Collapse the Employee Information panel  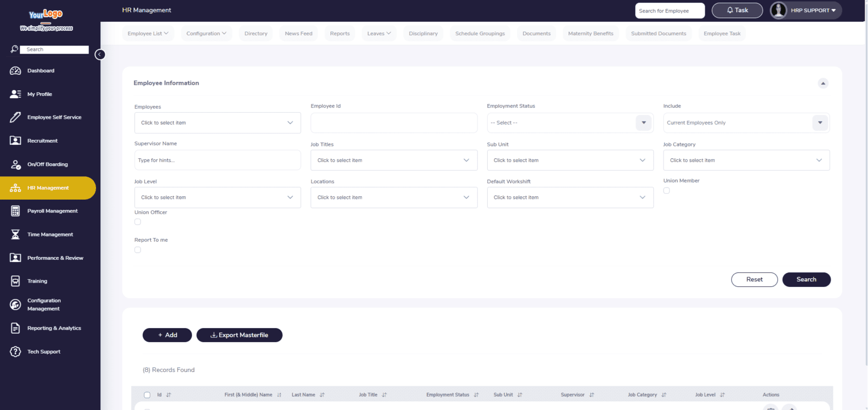[823, 83]
